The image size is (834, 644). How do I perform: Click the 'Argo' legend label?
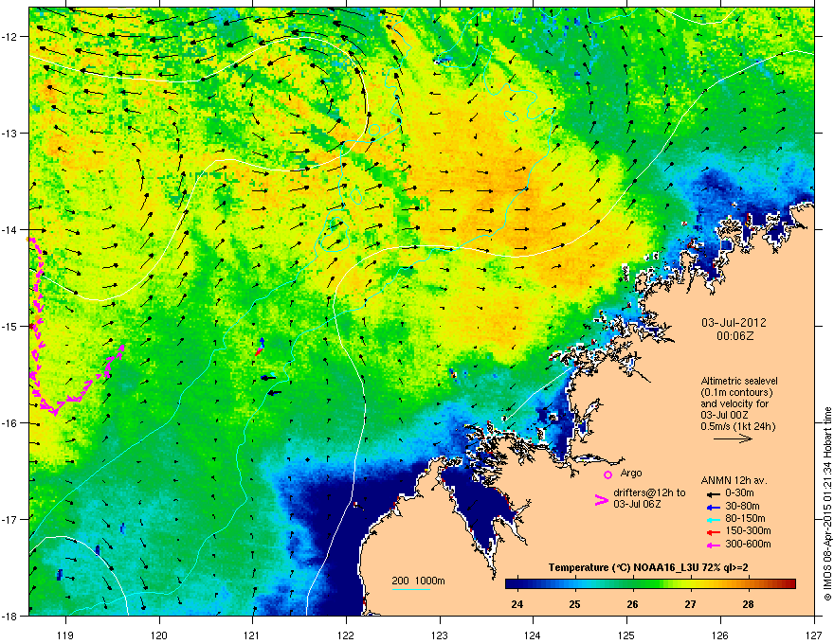coord(631,473)
